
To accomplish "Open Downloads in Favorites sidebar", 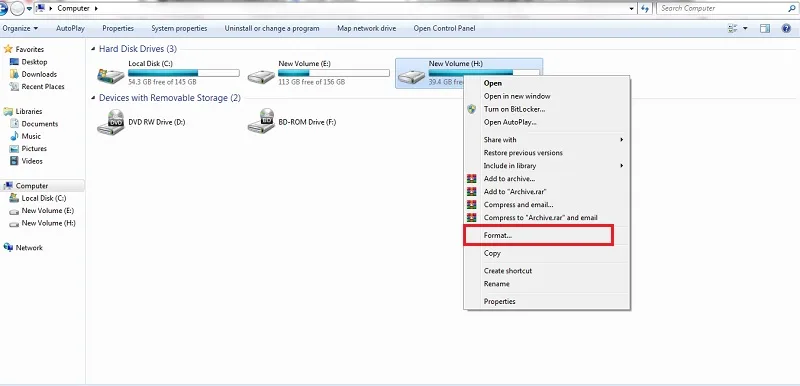I will tap(39, 74).
